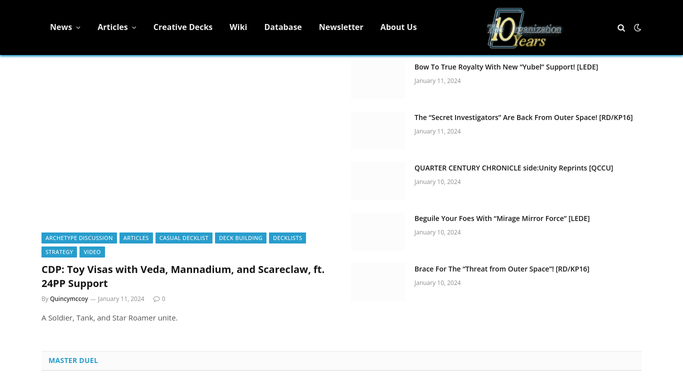Open the site search icon

(621, 28)
